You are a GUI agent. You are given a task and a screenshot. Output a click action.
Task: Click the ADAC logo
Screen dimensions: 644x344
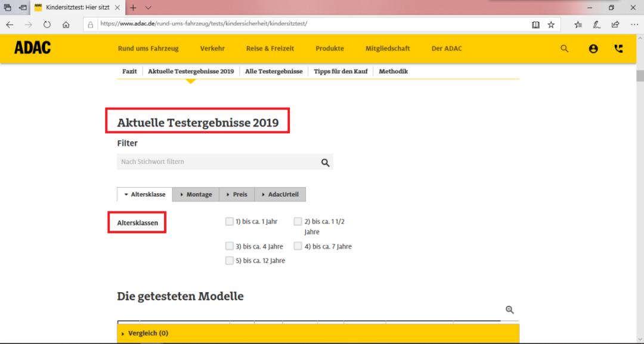click(32, 48)
